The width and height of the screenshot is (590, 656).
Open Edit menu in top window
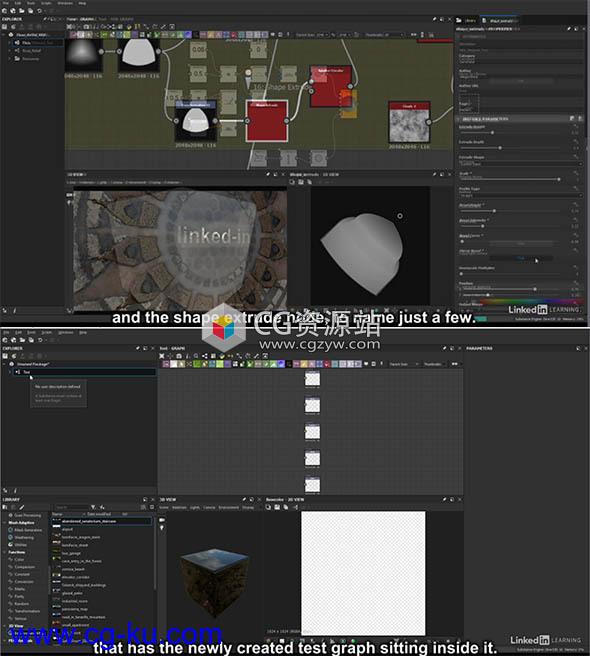tap(18, 3)
